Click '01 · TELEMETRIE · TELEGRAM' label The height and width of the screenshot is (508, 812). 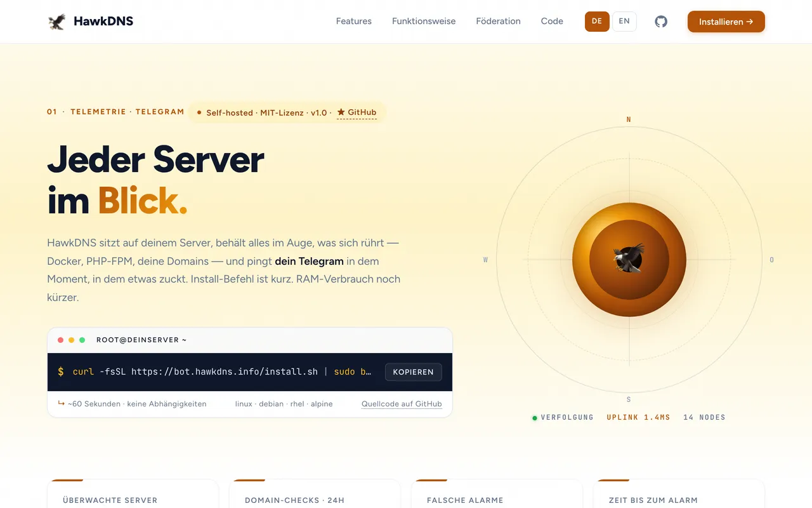(115, 112)
